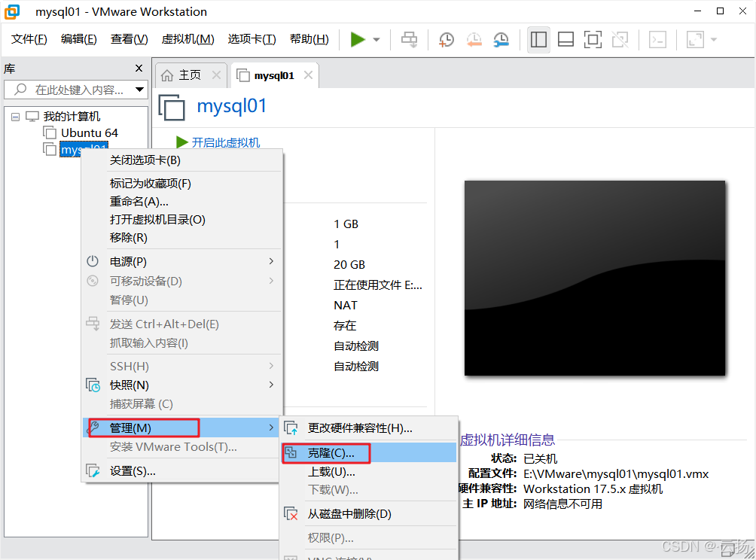
Task: Open the 编辑(E) menu
Action: 78,39
